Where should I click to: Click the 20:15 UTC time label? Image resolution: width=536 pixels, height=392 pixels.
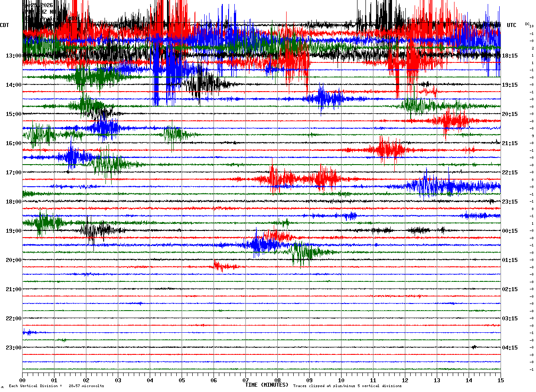509,114
